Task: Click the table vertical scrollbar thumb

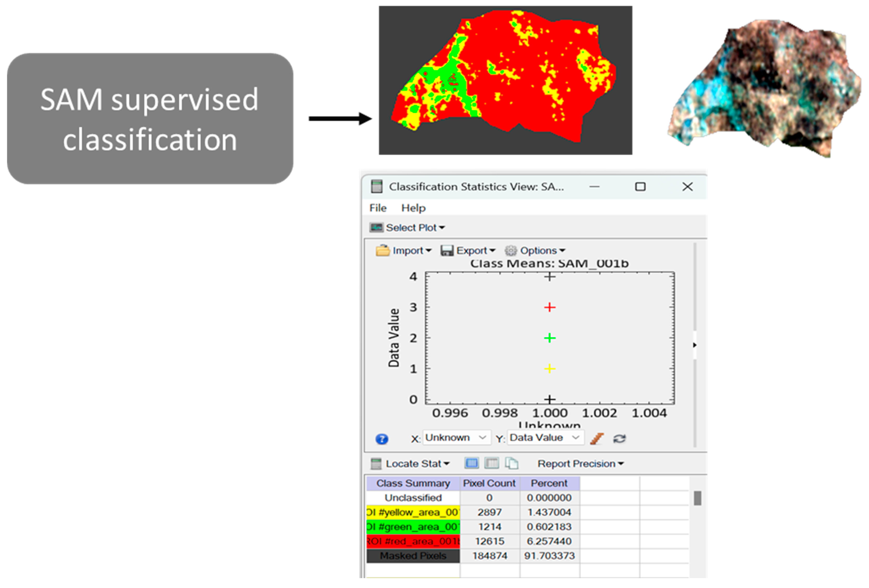Action: (x=697, y=498)
